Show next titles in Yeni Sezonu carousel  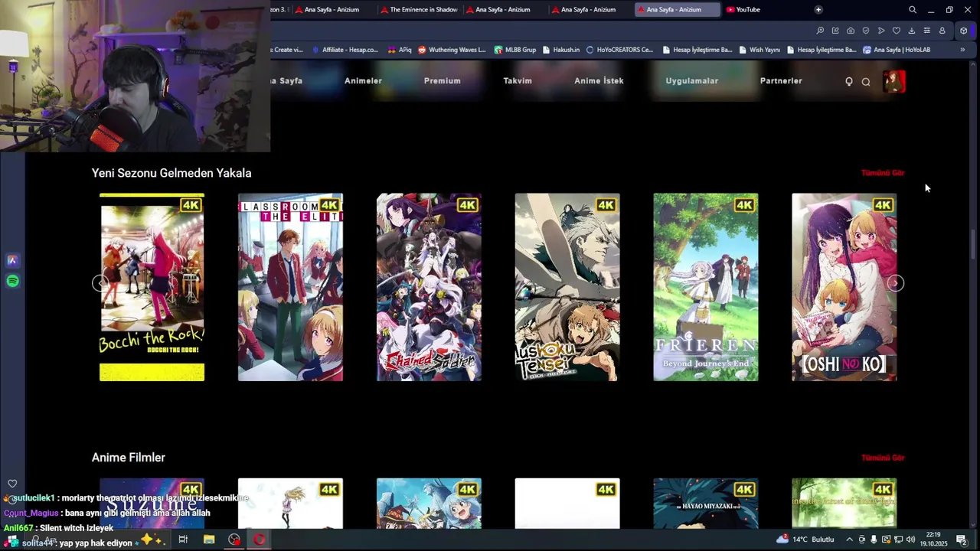pos(896,283)
